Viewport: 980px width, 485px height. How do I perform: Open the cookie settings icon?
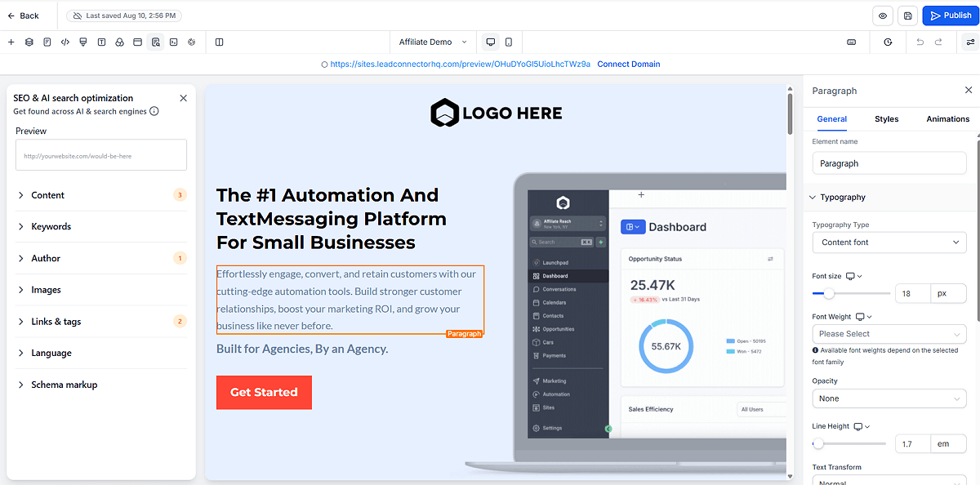(191, 42)
